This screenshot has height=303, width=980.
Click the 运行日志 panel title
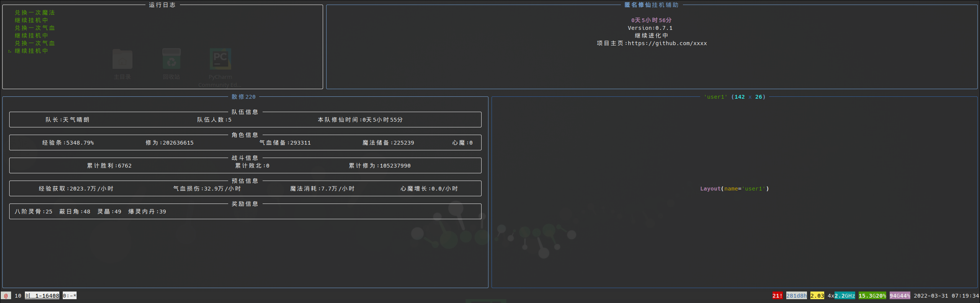(x=162, y=5)
